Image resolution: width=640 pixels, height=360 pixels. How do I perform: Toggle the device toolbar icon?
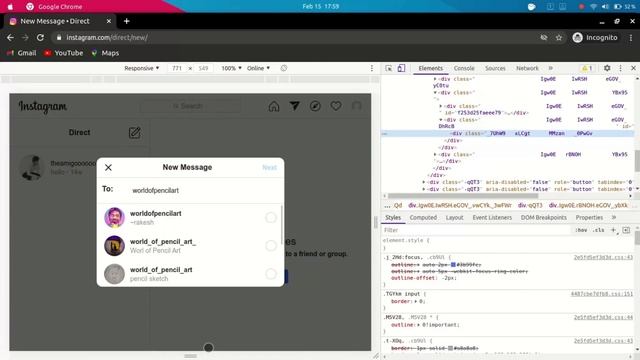click(401, 68)
